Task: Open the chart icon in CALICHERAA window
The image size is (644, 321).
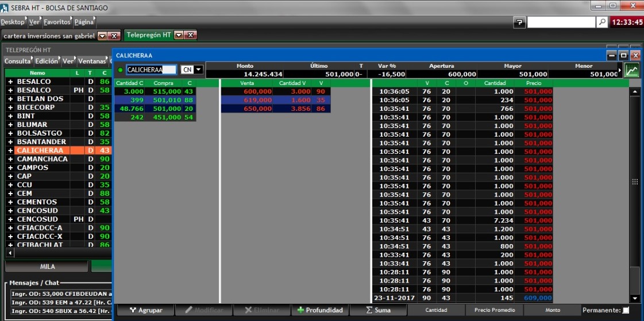Action: click(632, 70)
